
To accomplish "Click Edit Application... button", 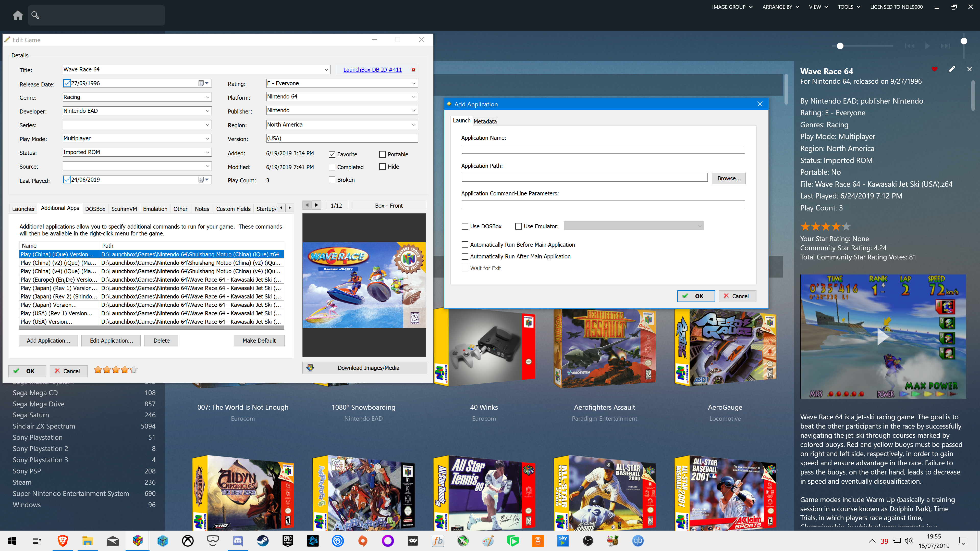I will tap(112, 340).
